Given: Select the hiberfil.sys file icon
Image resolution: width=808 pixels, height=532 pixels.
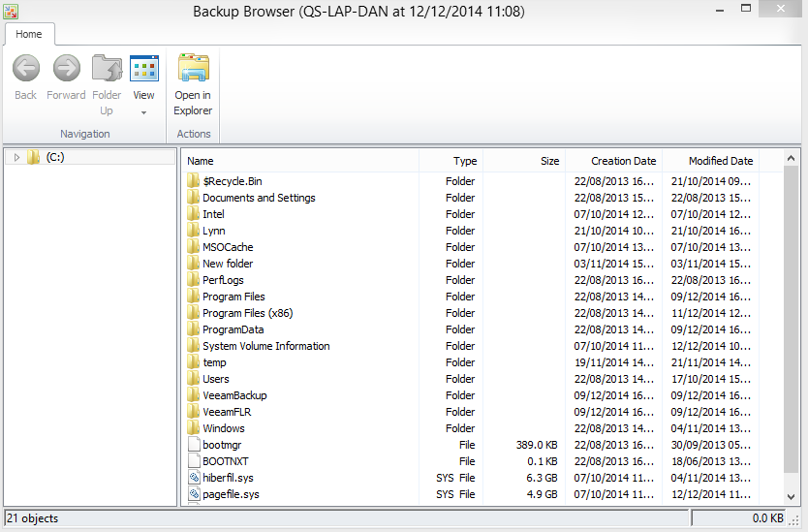Looking at the screenshot, I should tap(194, 478).
